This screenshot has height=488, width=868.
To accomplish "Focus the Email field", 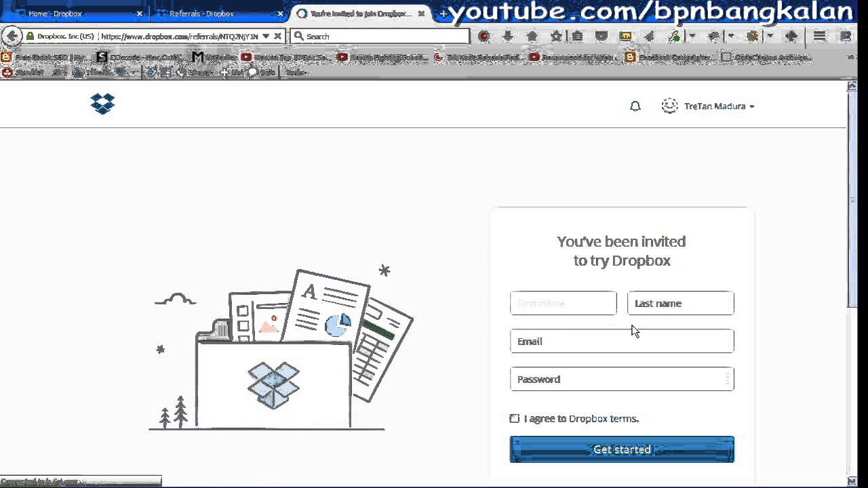I will [x=622, y=341].
